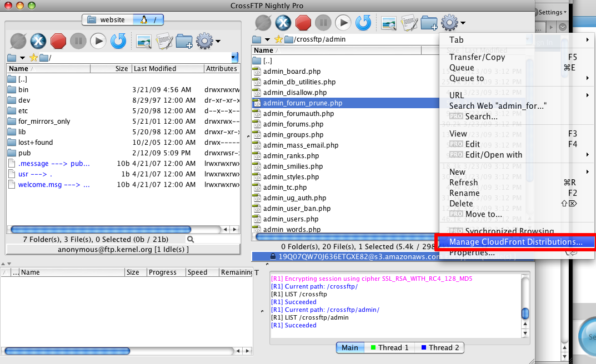Click the /crossftp/admin path field

(365, 39)
